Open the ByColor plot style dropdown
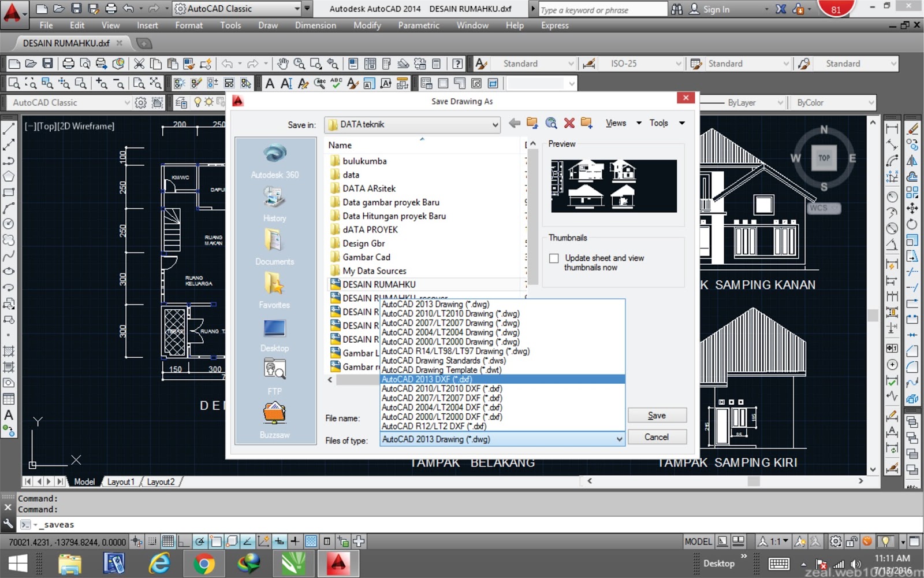The image size is (924, 578). (x=871, y=103)
